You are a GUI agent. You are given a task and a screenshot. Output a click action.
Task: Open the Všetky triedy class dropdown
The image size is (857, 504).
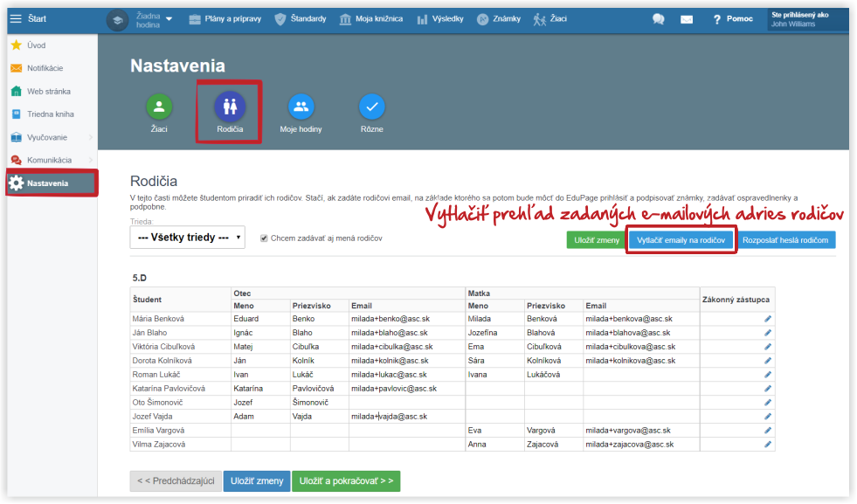188,238
